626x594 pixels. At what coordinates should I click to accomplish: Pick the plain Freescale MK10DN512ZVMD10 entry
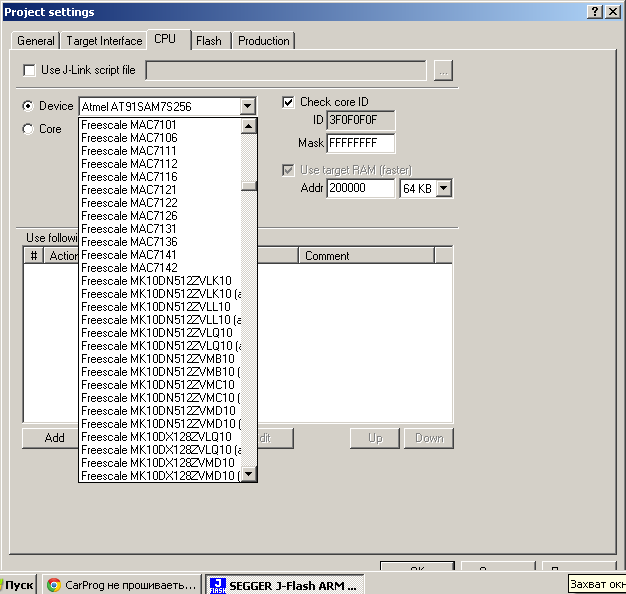coord(160,411)
